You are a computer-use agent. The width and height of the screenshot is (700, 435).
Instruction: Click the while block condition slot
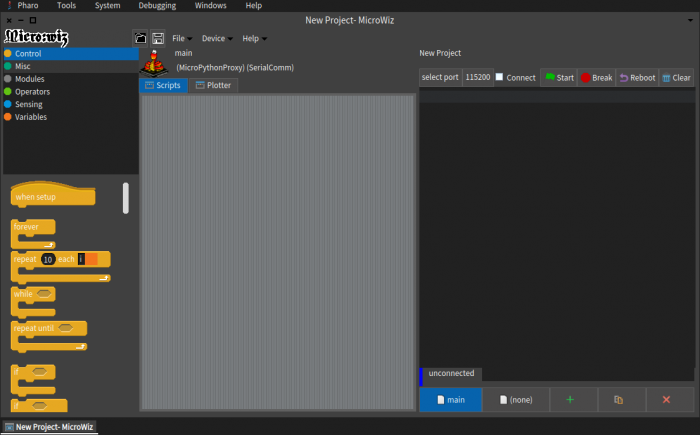(44, 294)
